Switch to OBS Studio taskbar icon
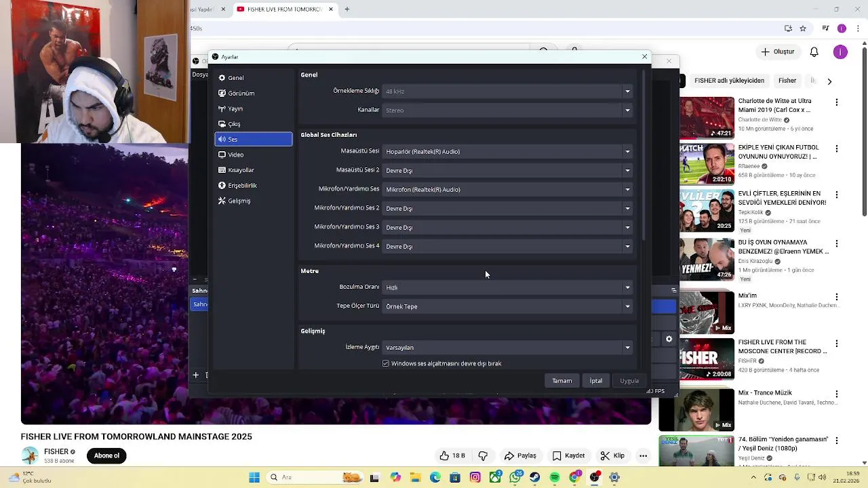Viewport: 868px width, 488px height. (595, 477)
